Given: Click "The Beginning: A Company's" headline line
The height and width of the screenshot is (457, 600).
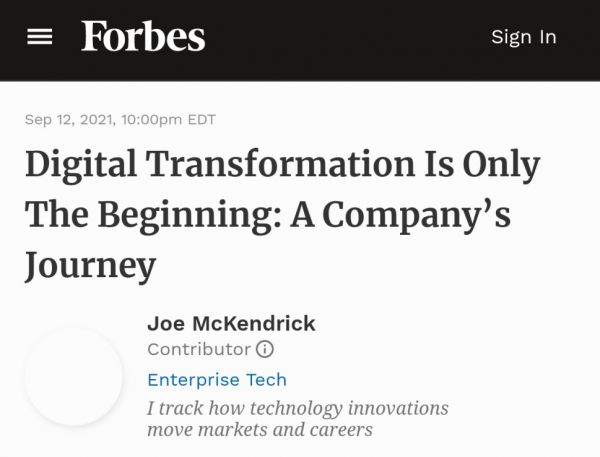Looking at the screenshot, I should (x=267, y=215).
